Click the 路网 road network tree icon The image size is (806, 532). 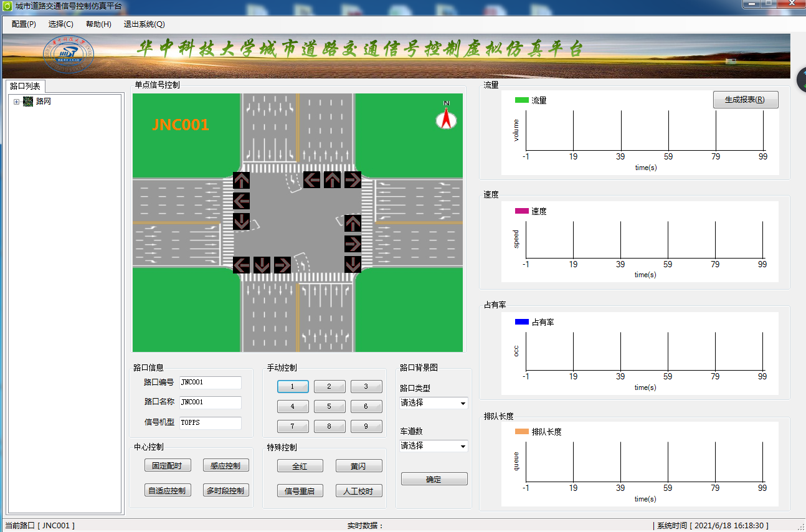click(28, 102)
